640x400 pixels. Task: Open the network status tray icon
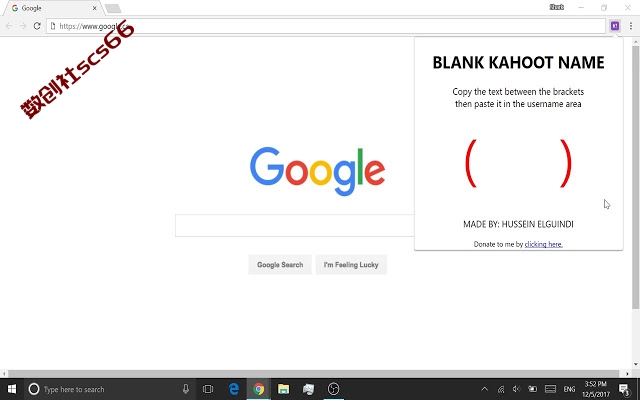coord(501,389)
